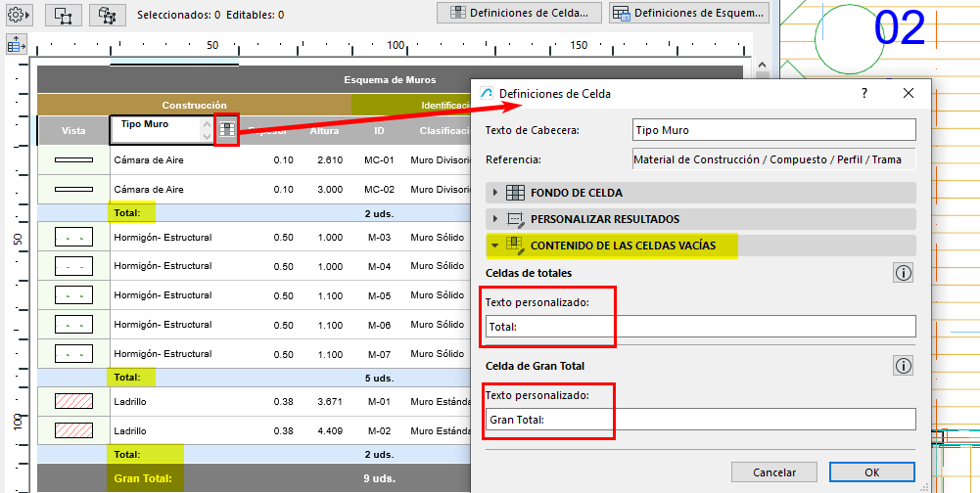Click the Referencia field in dialog
This screenshot has width=980, height=493.
coord(773,159)
